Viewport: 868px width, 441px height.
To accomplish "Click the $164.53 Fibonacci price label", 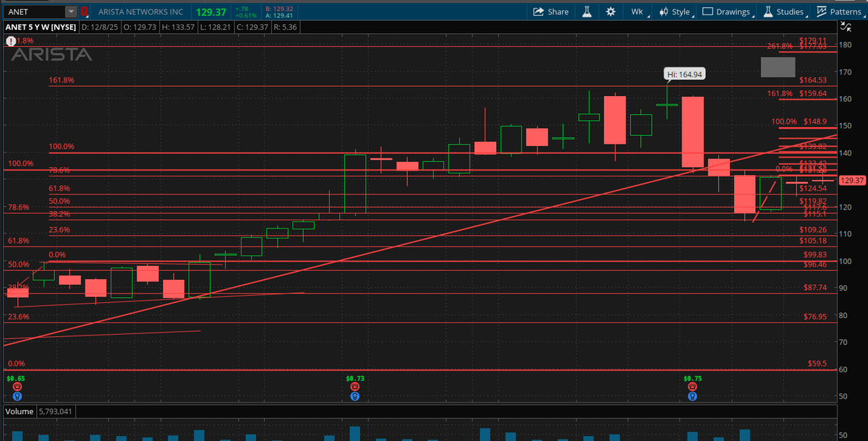I will (x=813, y=81).
